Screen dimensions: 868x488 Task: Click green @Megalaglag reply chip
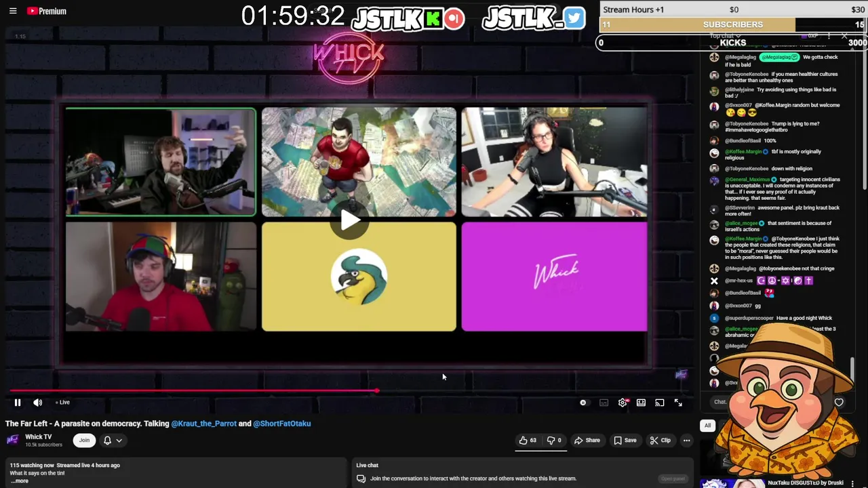click(779, 58)
